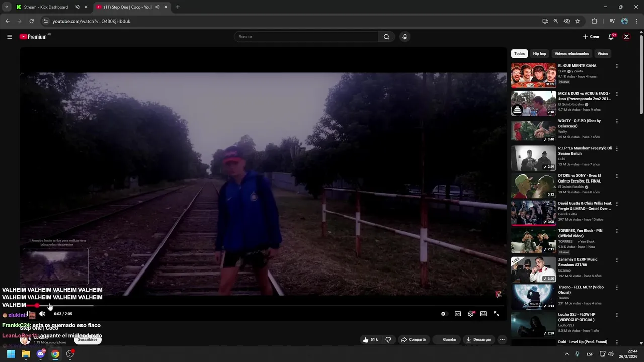
Task: Open player settings gear
Action: (471, 314)
